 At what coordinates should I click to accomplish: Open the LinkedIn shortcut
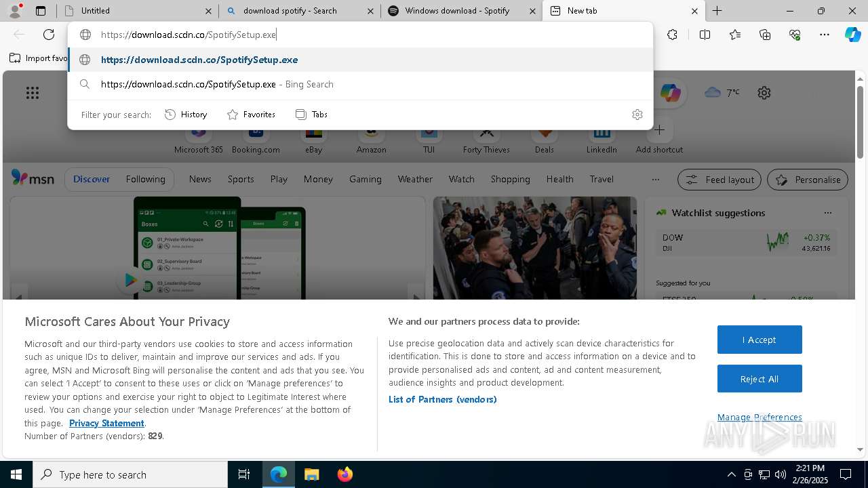click(x=601, y=139)
